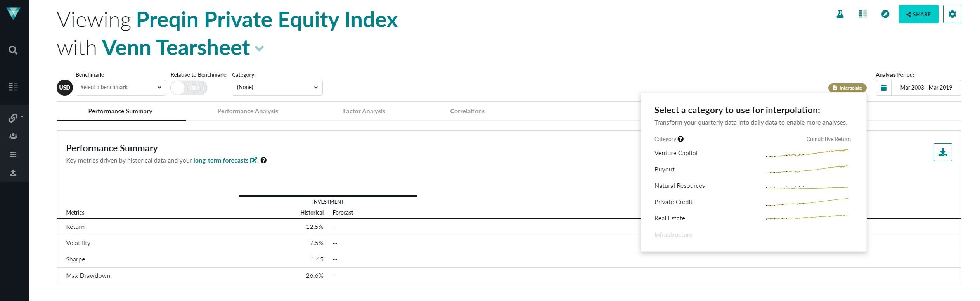
Task: Click the 1.45 historical Sharpe value
Action: tap(317, 259)
